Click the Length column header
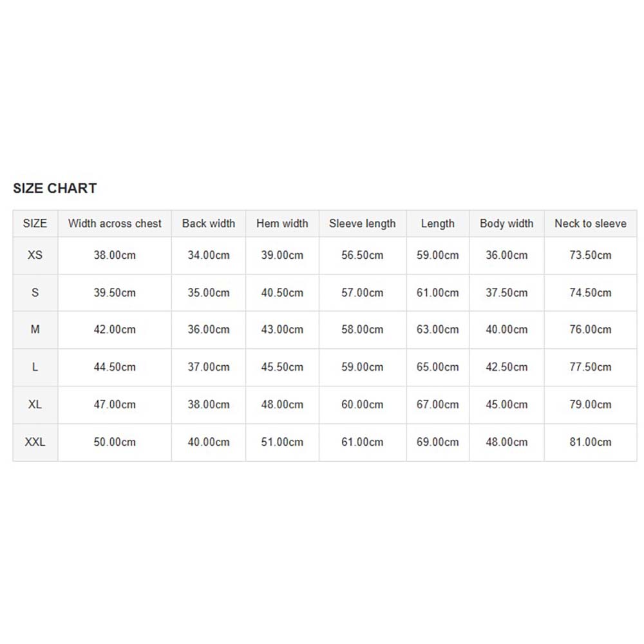Screen dimensions: 644x644 point(438,223)
